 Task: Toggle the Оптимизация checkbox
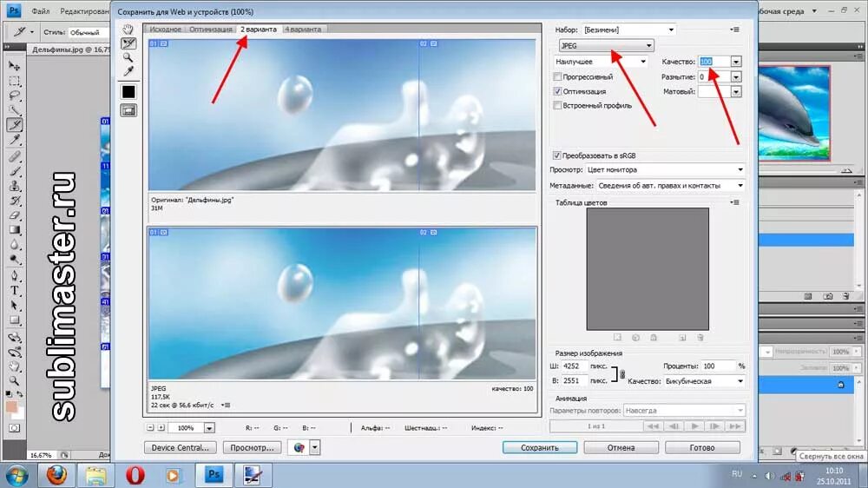[x=557, y=91]
